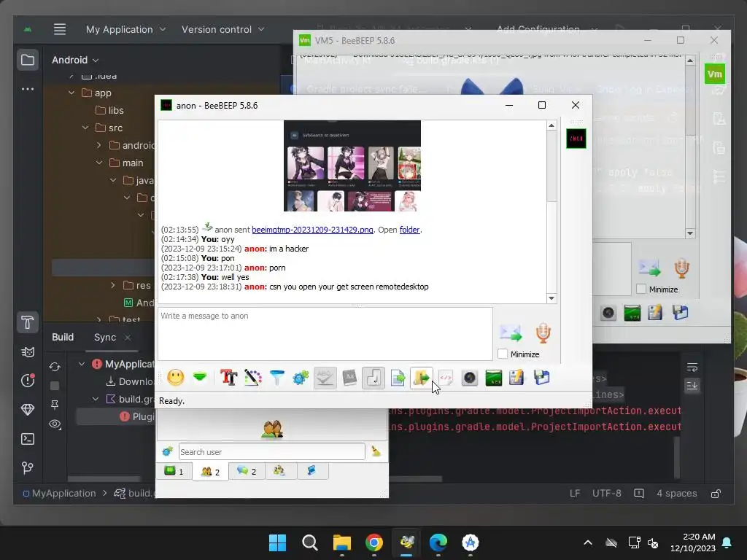Expand the res folder in project tree

(113, 285)
